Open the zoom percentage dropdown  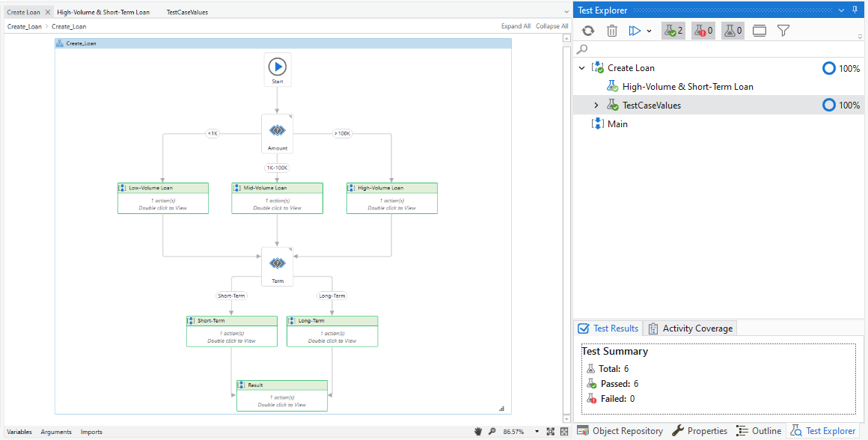click(537, 432)
